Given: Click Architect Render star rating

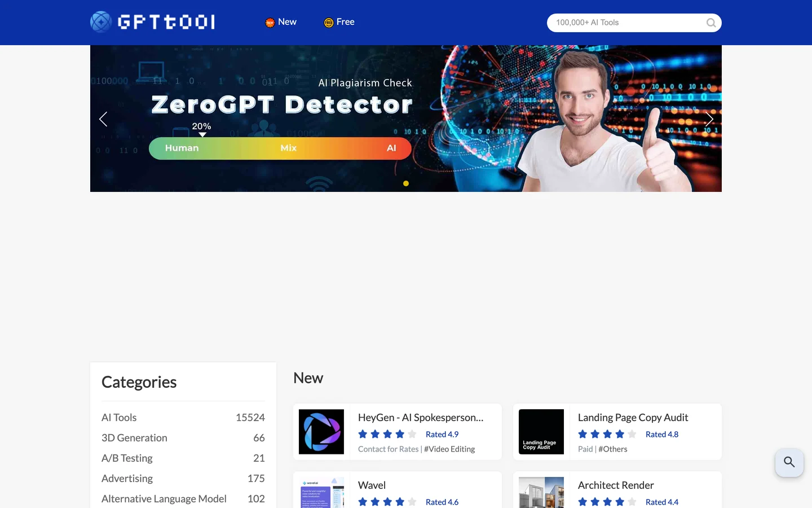Looking at the screenshot, I should point(607,502).
